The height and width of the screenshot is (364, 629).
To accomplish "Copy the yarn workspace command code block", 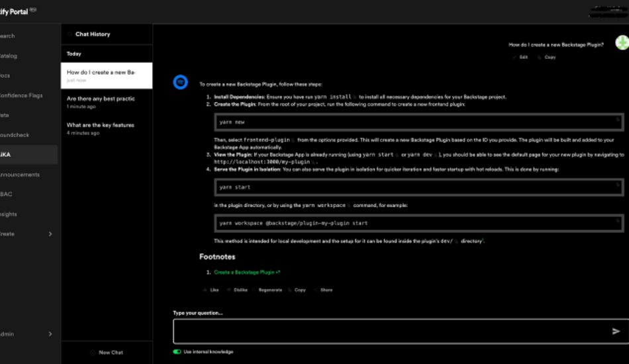I will 618,221.
